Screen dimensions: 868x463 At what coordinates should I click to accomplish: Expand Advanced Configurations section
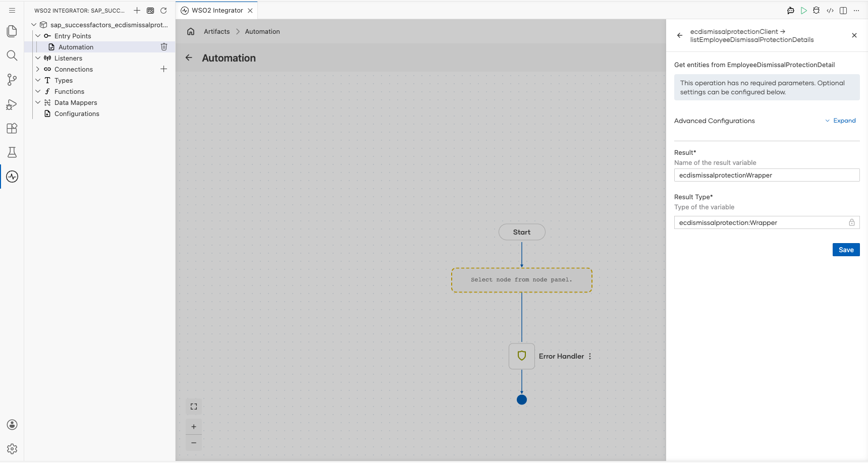(841, 121)
